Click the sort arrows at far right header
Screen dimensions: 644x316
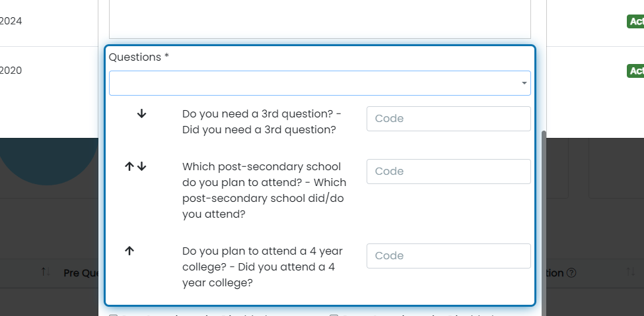click(630, 272)
